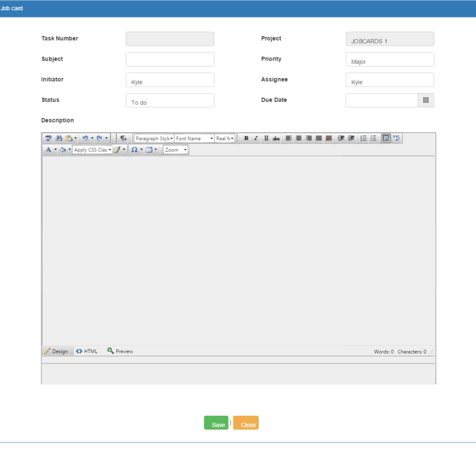Open undo history dropdown arrow

pyautogui.click(x=92, y=138)
